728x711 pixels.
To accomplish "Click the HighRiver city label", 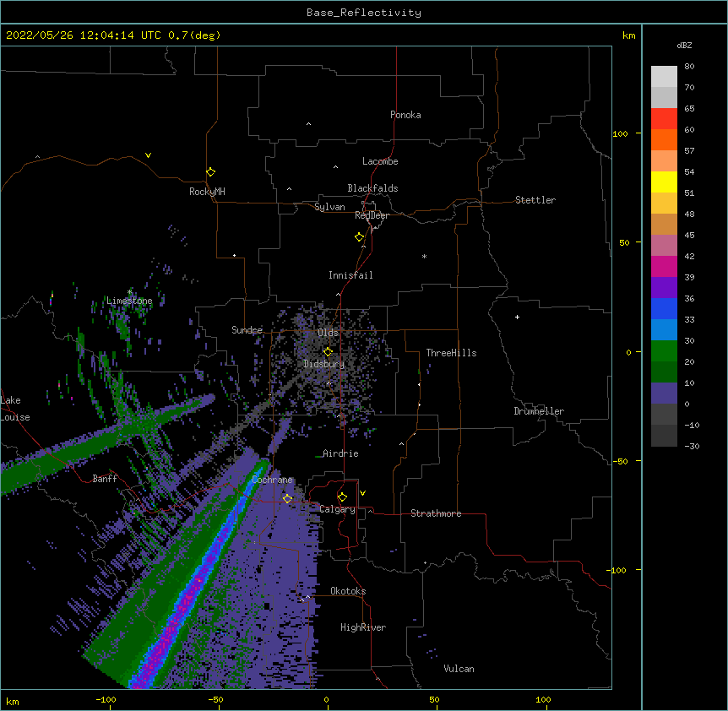I will click(363, 627).
